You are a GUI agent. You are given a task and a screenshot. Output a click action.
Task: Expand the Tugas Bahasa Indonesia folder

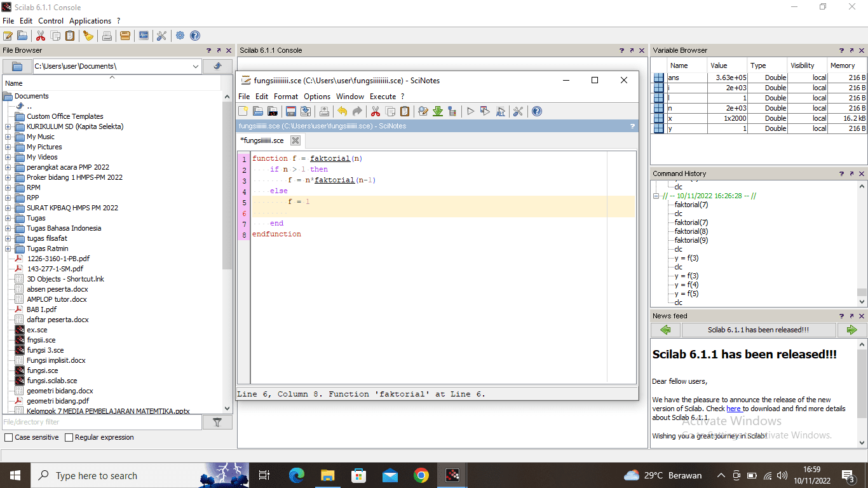coord(8,228)
